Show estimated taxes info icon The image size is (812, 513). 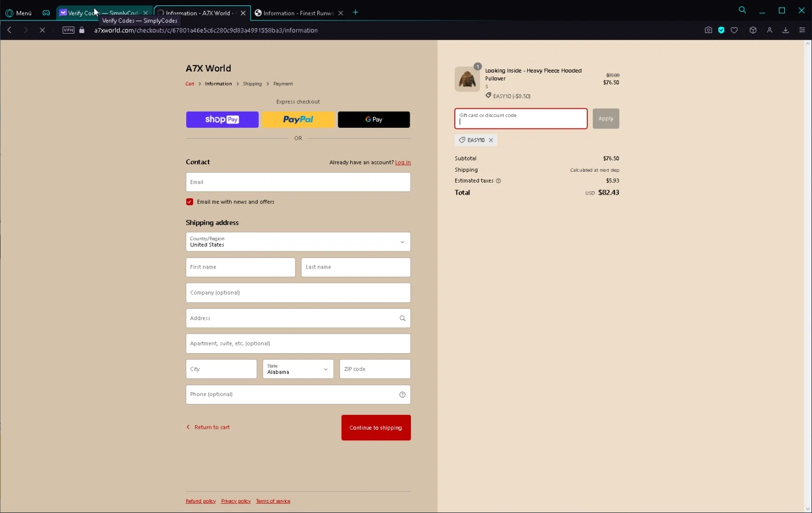pyautogui.click(x=499, y=181)
